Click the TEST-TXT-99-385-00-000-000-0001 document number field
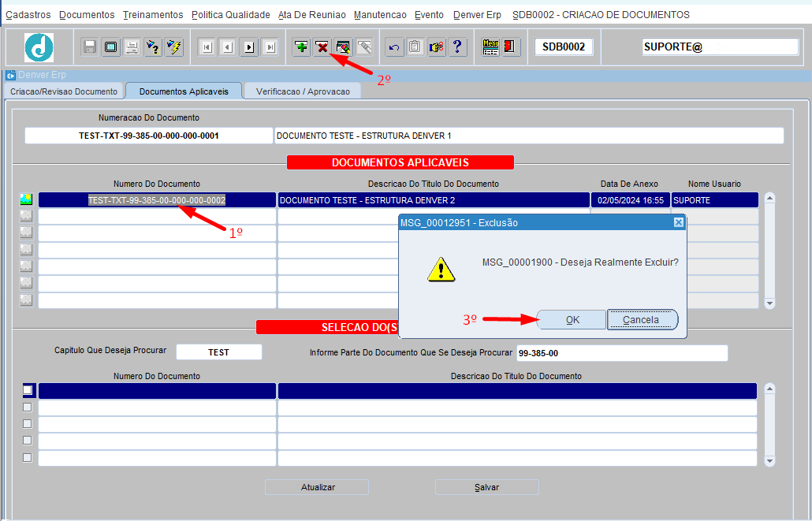 149,136
